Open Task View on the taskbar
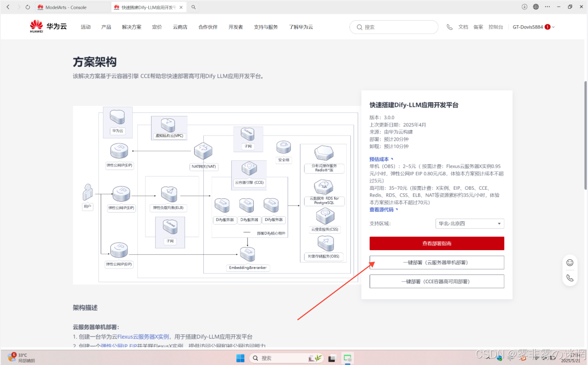This screenshot has height=365, width=588. pyautogui.click(x=332, y=358)
